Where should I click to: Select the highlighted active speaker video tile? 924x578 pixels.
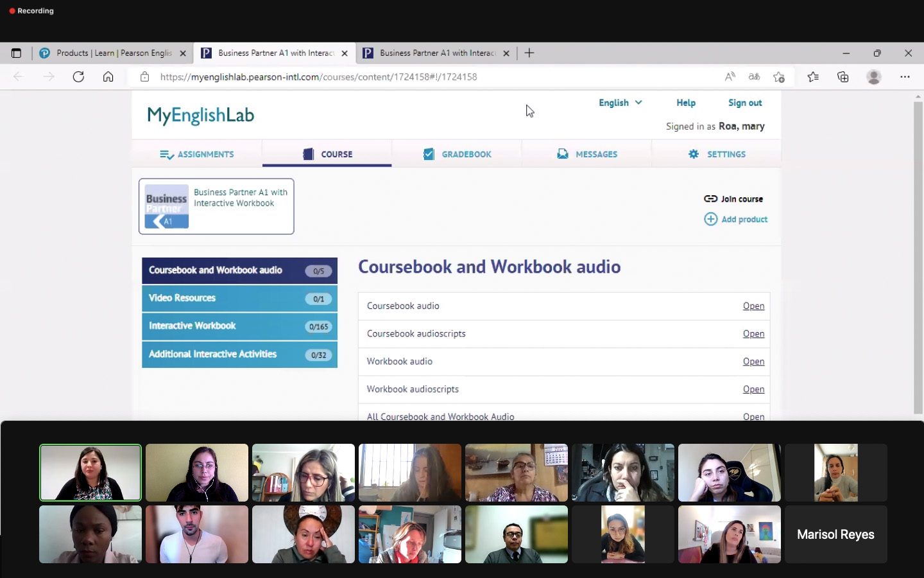pyautogui.click(x=90, y=473)
